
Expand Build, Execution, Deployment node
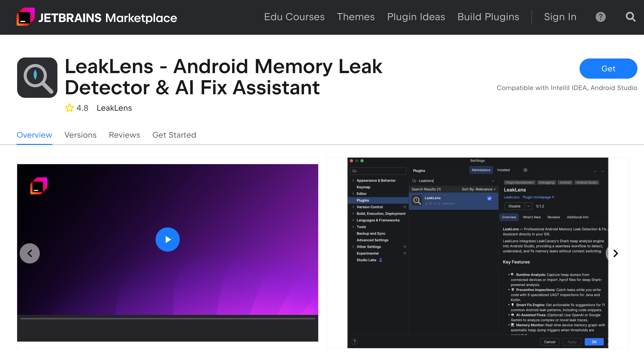coord(353,214)
